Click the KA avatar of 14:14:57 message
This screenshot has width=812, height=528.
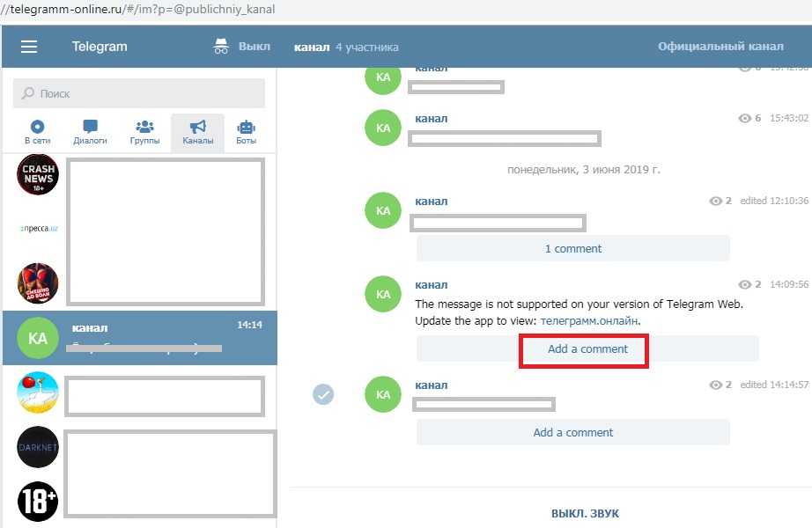click(383, 394)
